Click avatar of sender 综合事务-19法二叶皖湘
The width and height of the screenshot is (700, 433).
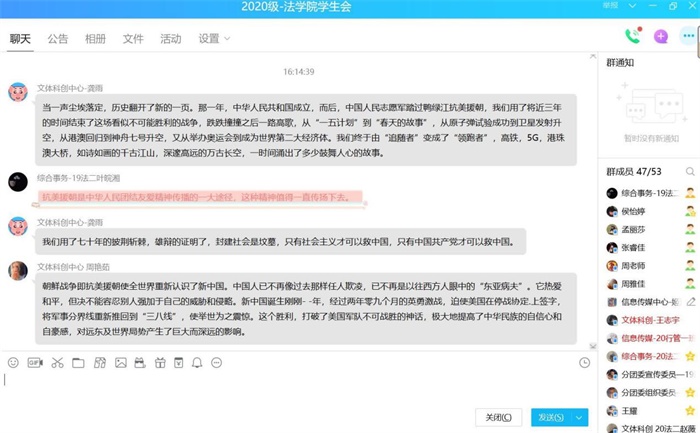click(18, 182)
